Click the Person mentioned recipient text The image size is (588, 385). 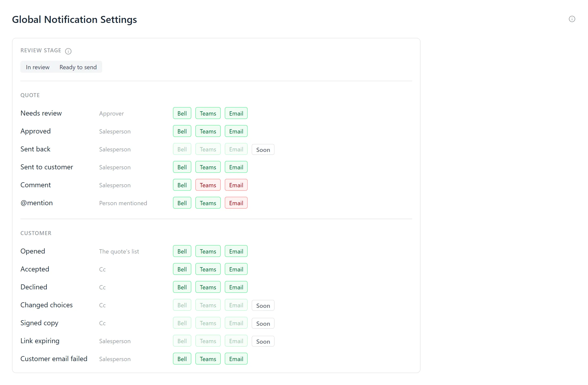(123, 203)
